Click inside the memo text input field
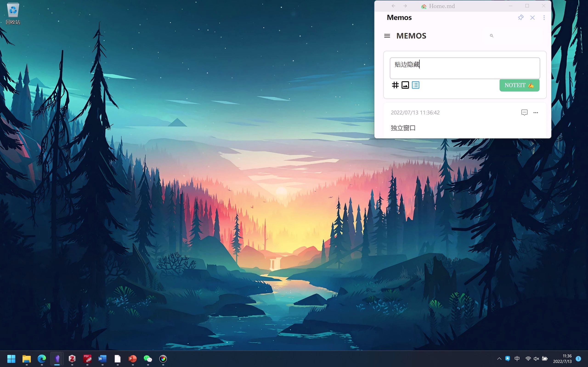The image size is (588, 367). (465, 68)
